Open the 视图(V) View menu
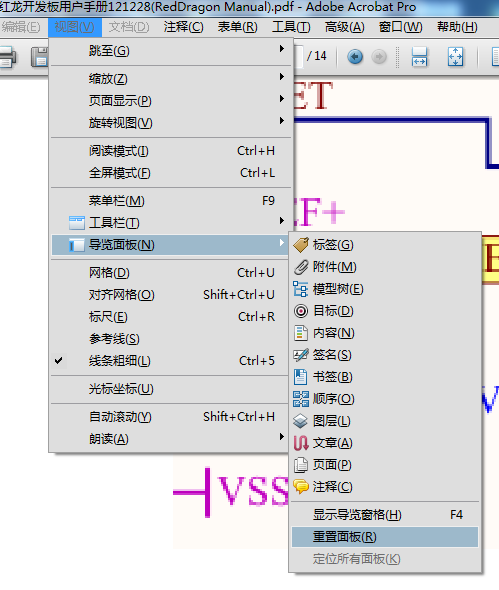This screenshot has height=590, width=499. point(75,27)
